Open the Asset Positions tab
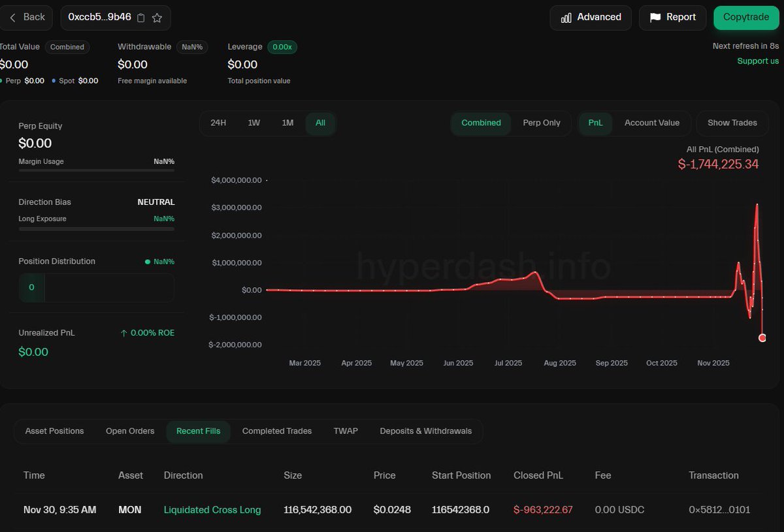Screen dimensions: 784x532 54,431
